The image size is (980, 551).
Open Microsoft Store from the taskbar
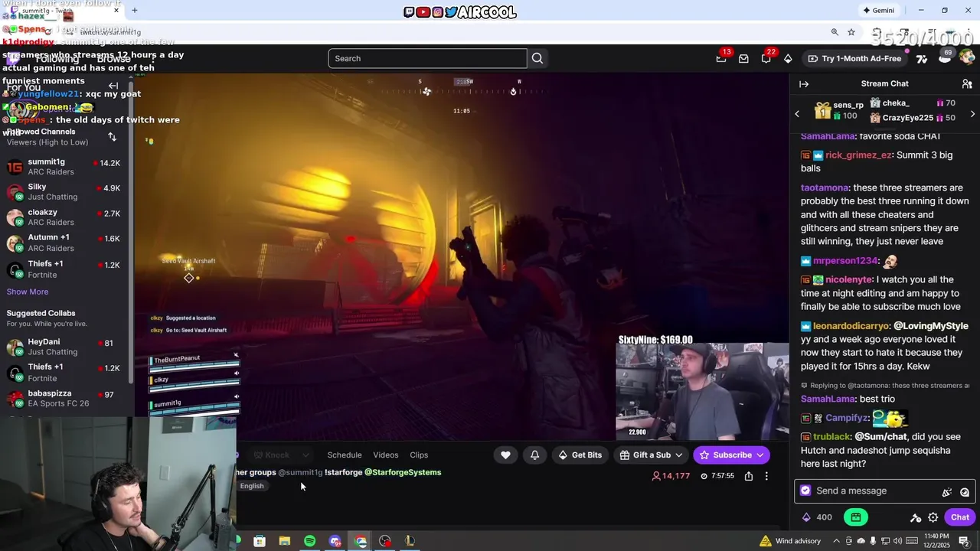[x=260, y=541]
